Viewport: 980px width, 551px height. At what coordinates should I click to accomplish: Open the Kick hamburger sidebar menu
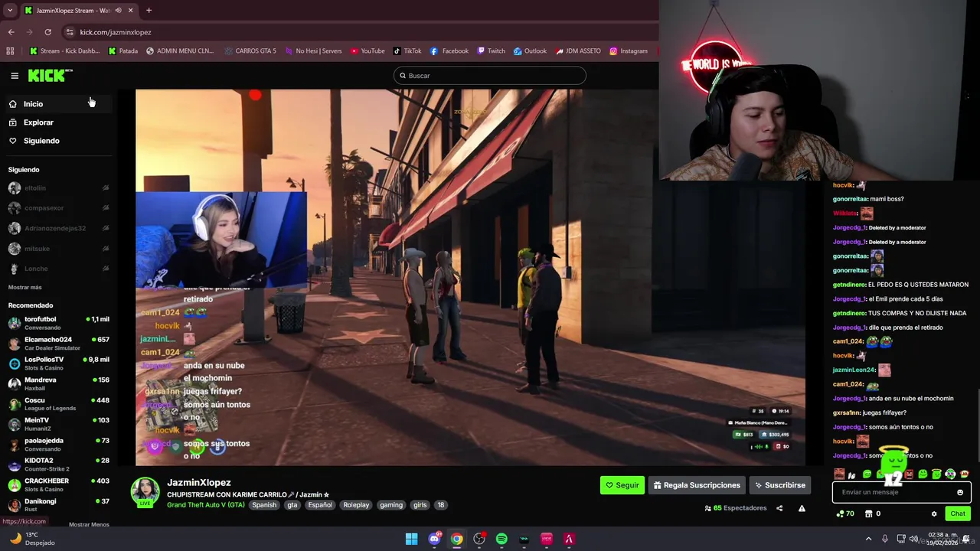point(15,76)
